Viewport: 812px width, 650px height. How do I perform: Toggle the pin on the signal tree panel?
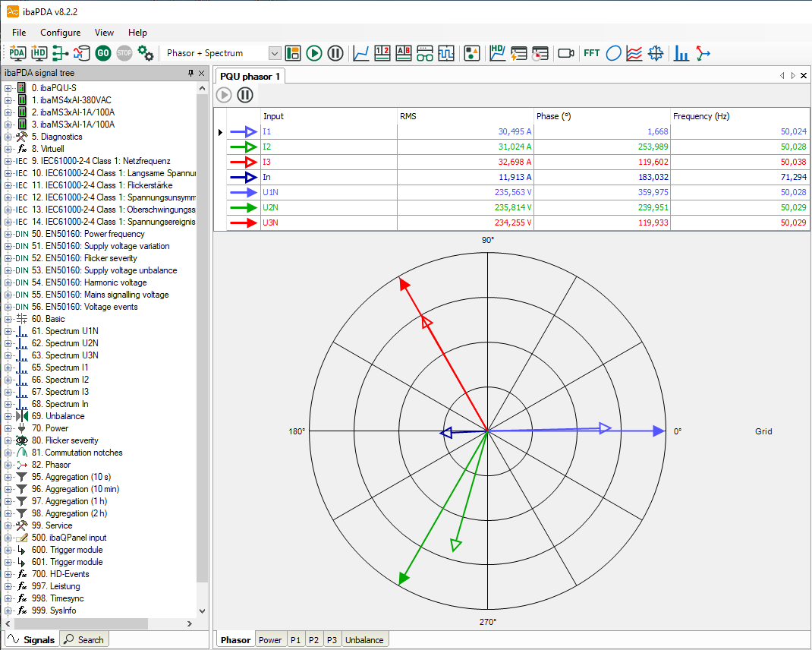[x=191, y=74]
